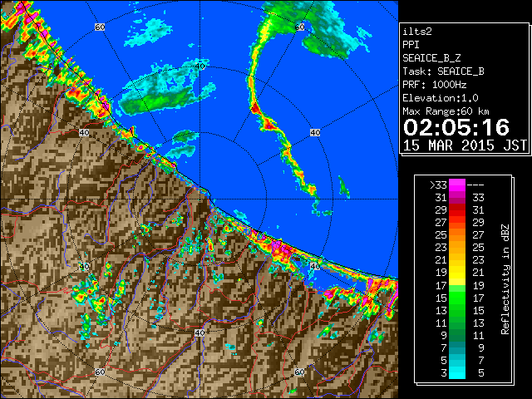
Task: Click the 'Max Range:60 km' line
Action: (x=446, y=111)
